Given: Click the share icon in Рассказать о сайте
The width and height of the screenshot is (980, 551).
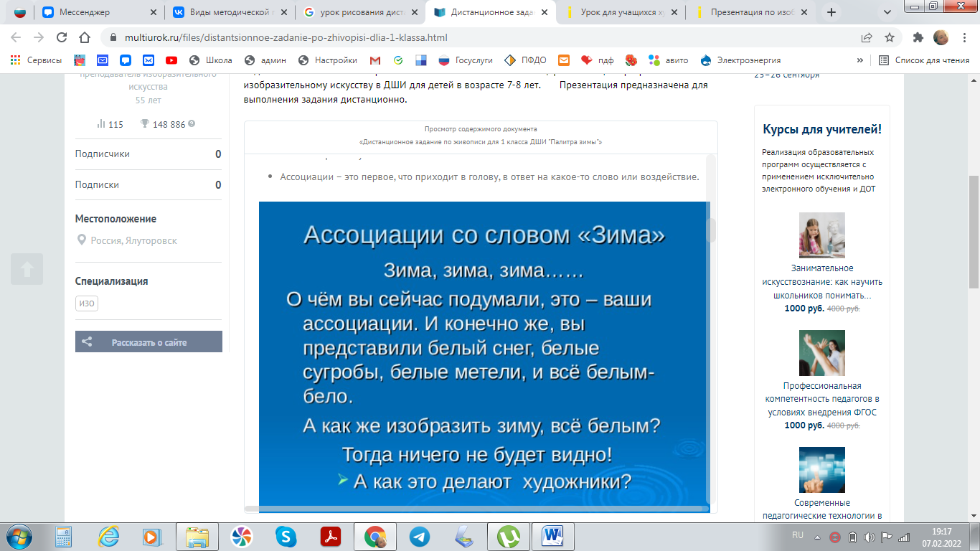Looking at the screenshot, I should (x=87, y=342).
